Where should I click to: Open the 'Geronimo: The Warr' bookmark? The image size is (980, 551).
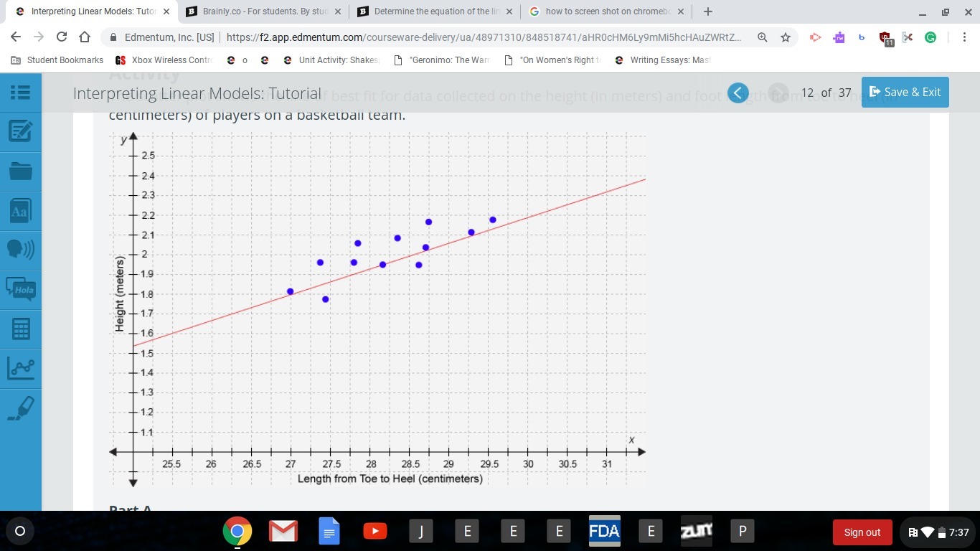click(x=442, y=60)
